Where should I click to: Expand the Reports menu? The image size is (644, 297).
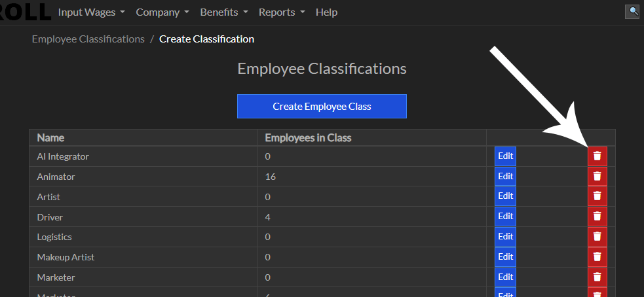(x=282, y=12)
